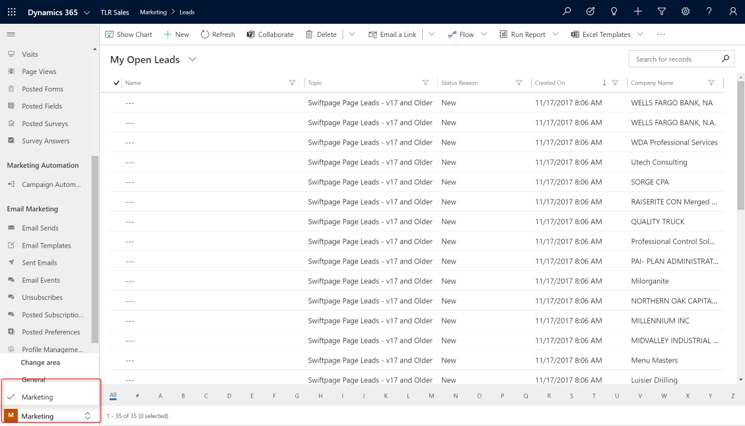Open Visits in the sidebar
Viewport: 745px width, 426px height.
coord(29,54)
